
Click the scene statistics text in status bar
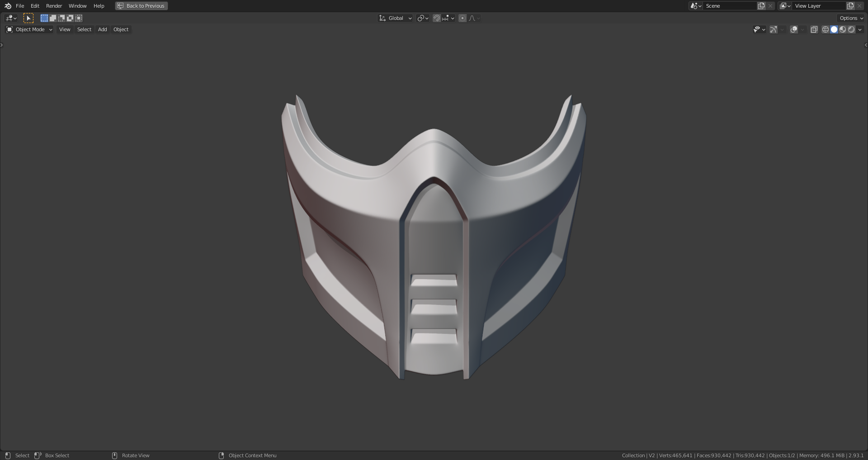[x=743, y=455]
